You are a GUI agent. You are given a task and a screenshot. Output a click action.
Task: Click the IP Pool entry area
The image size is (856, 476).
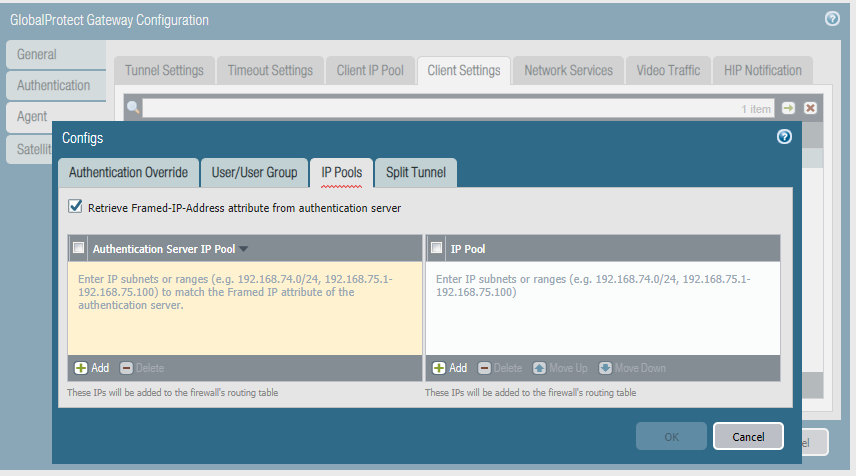[603, 308]
